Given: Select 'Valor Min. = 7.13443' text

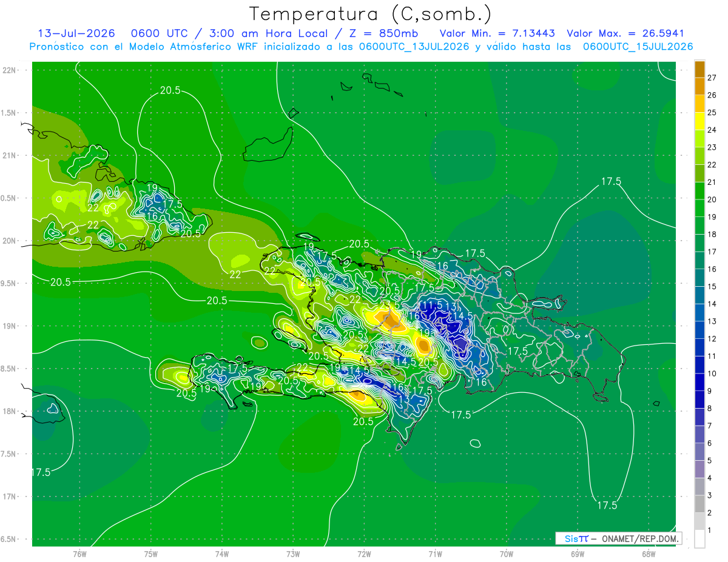Looking at the screenshot, I should (x=497, y=33).
